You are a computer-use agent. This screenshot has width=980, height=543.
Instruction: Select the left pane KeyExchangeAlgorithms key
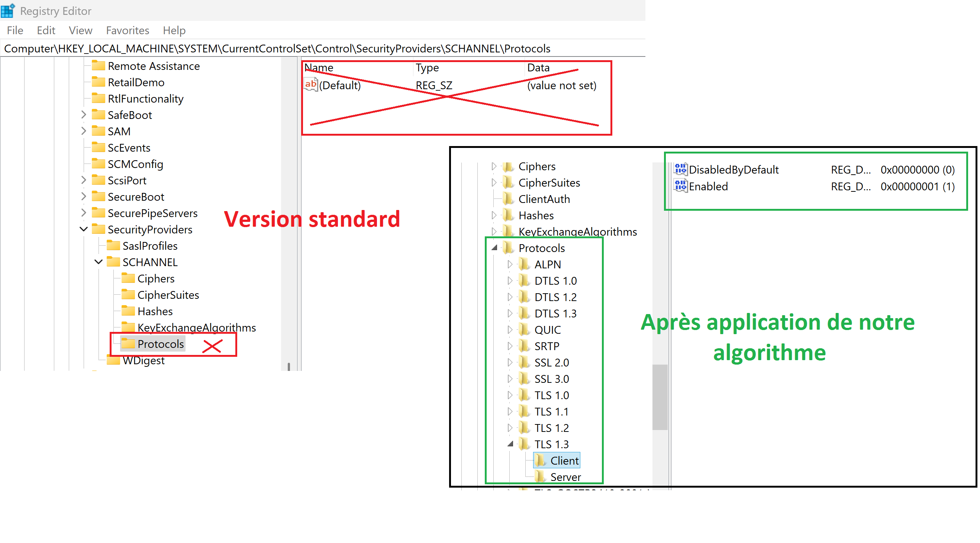[x=196, y=328]
